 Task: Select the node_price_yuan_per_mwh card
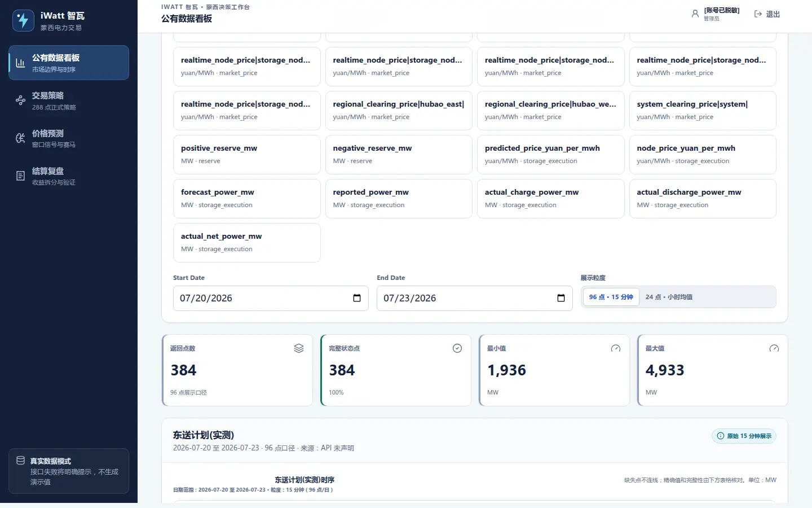pyautogui.click(x=703, y=155)
